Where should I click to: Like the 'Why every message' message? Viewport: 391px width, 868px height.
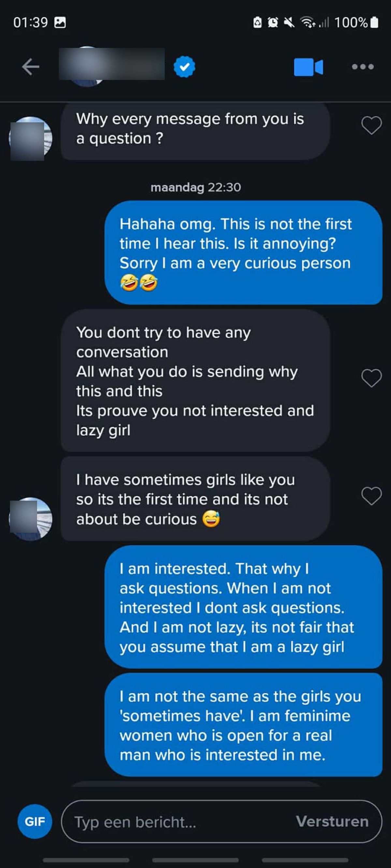coord(371,126)
